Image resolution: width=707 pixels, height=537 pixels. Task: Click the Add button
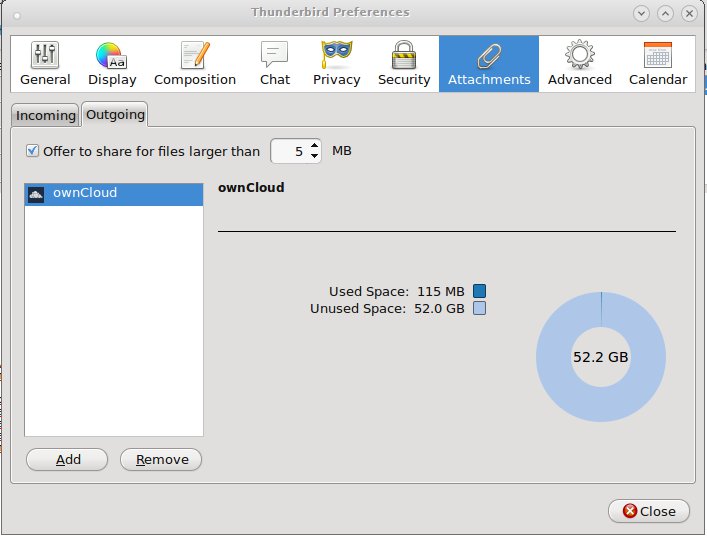click(x=67, y=459)
